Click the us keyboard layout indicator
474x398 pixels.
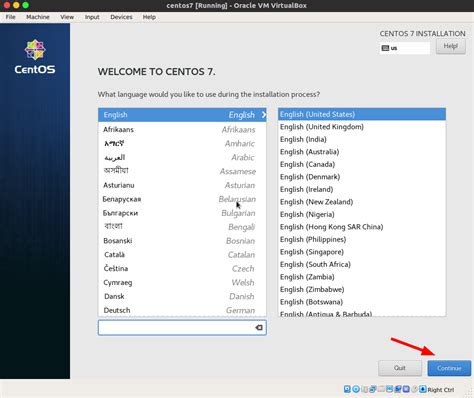(x=404, y=48)
